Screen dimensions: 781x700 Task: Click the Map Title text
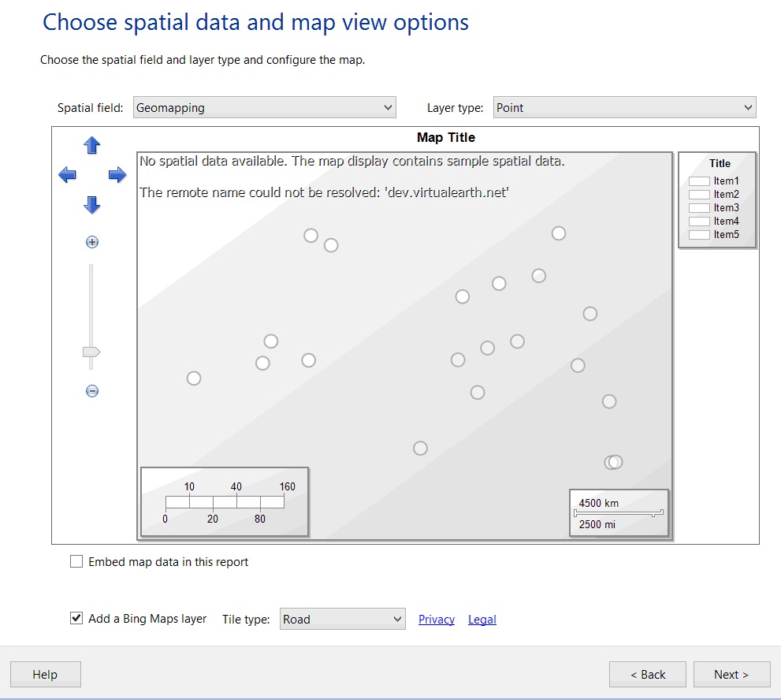click(x=446, y=138)
